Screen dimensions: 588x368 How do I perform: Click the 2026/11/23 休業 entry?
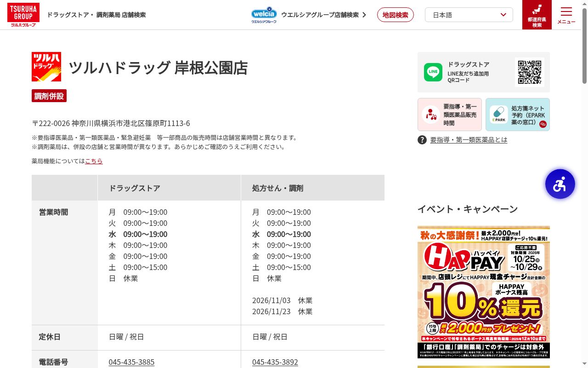pos(282,311)
